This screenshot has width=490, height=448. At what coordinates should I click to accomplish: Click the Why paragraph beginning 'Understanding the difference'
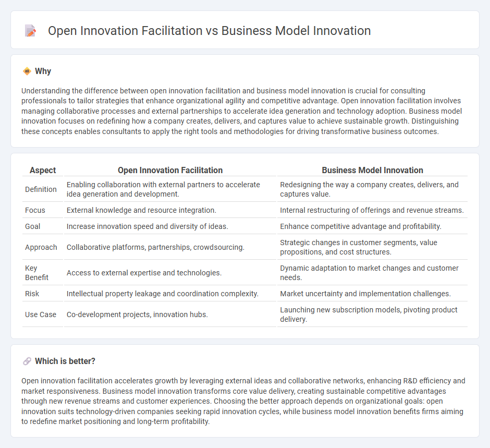tap(241, 111)
